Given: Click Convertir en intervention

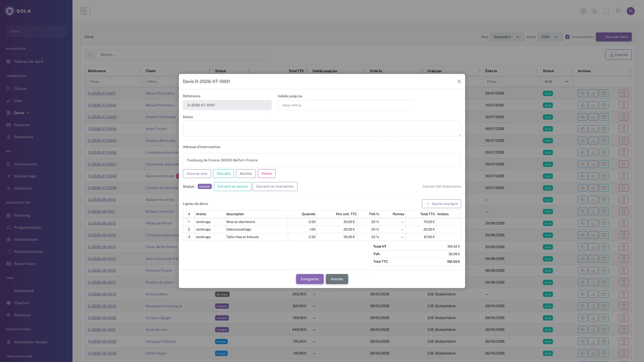Looking at the screenshot, I should (x=275, y=187).
